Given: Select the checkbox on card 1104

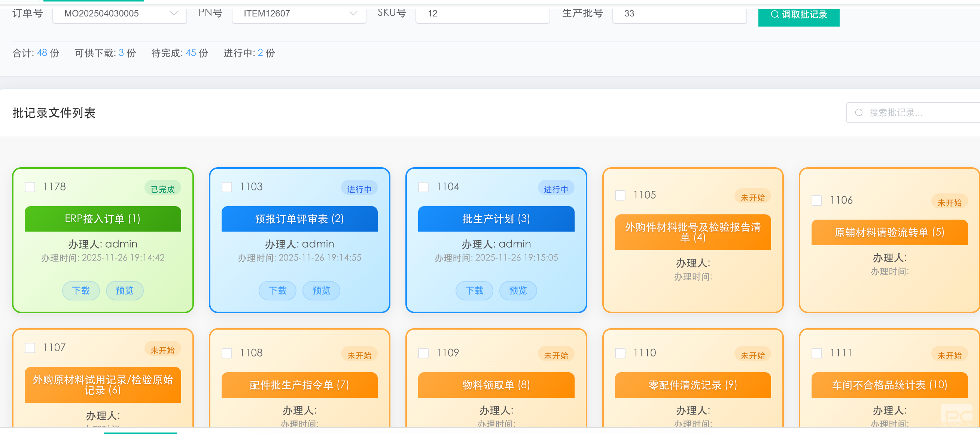Looking at the screenshot, I should tap(423, 187).
